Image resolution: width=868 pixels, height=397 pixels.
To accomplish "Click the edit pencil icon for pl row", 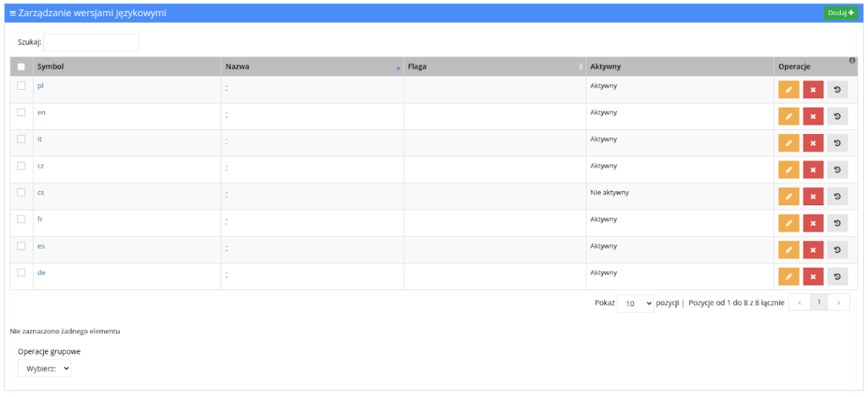I will pos(788,90).
